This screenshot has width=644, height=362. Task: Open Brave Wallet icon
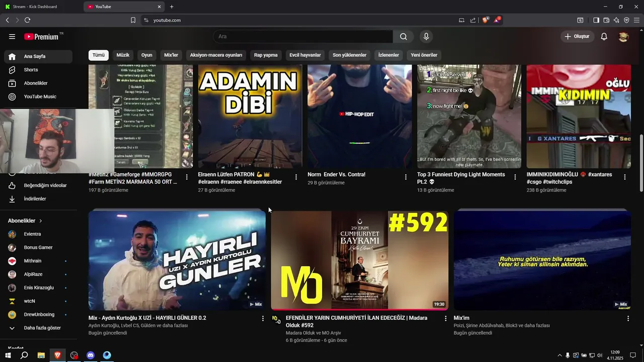pos(606,20)
